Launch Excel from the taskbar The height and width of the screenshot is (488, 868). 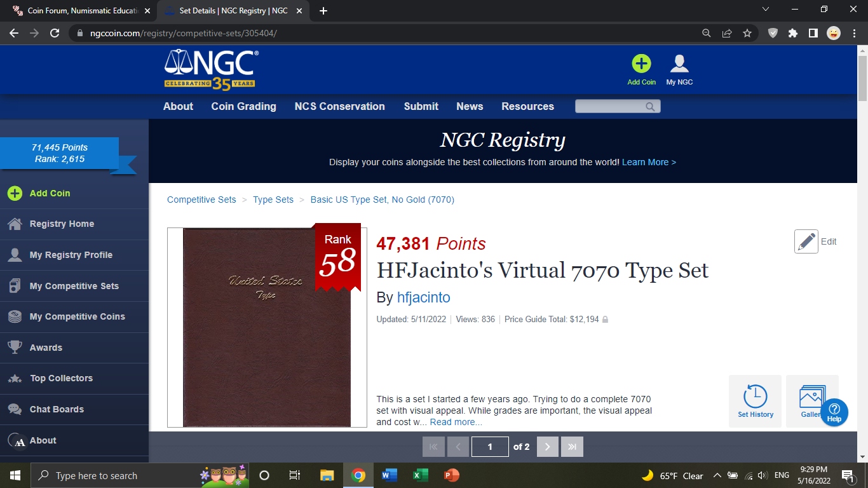421,475
